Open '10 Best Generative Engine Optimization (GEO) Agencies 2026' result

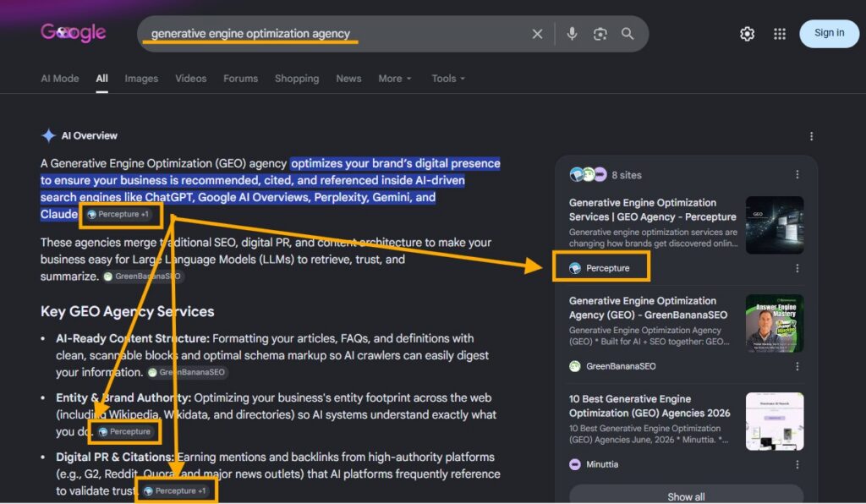click(x=649, y=406)
